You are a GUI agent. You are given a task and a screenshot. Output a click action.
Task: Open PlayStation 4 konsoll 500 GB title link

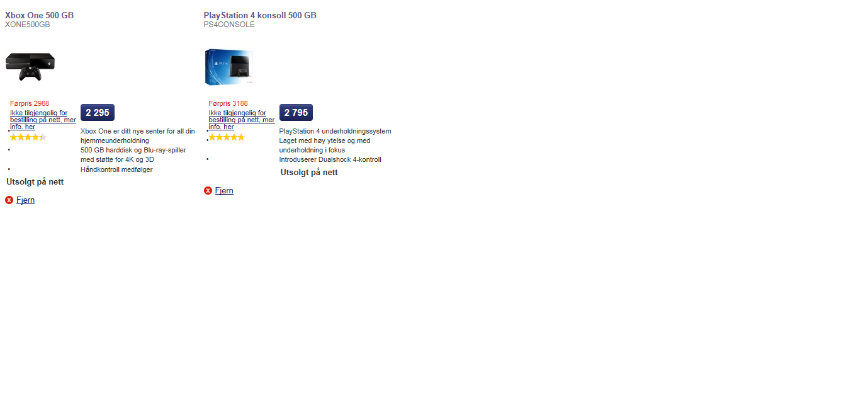[x=260, y=15]
